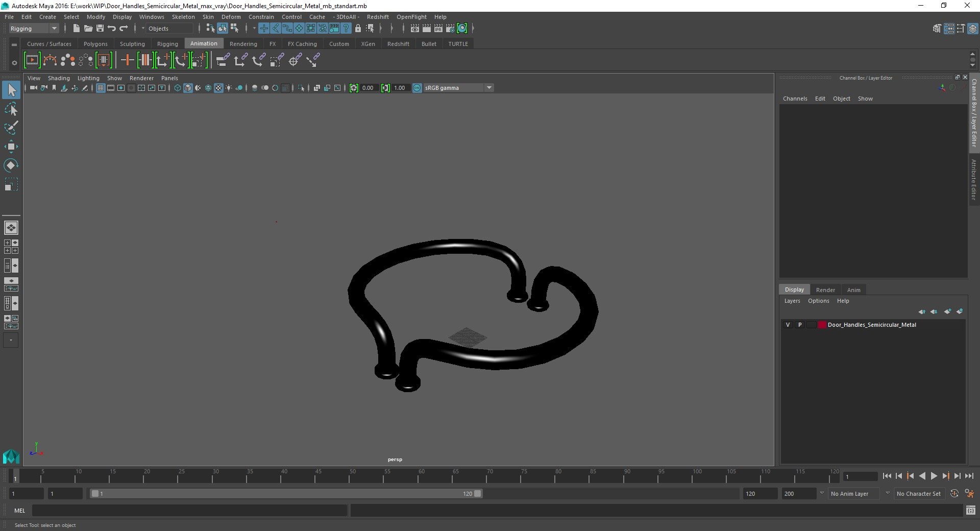
Task: Click the time range slider bar
Action: click(x=286, y=494)
